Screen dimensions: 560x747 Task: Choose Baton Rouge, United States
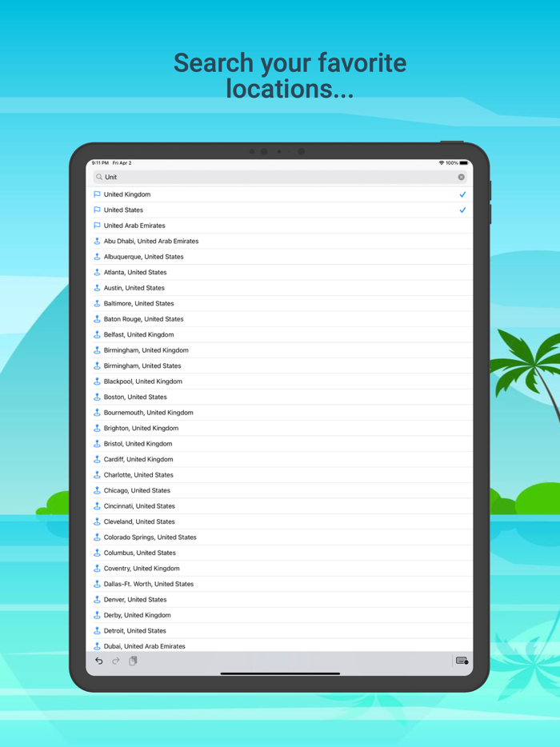click(x=143, y=319)
